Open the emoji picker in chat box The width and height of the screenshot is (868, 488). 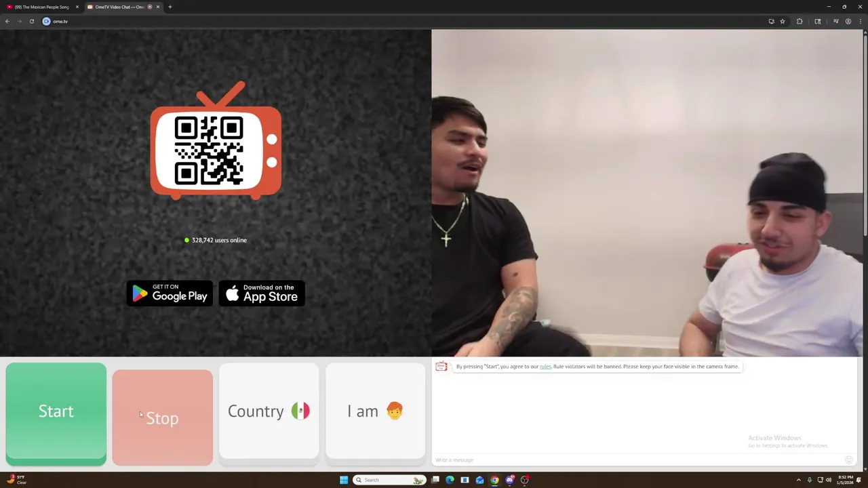(x=848, y=460)
